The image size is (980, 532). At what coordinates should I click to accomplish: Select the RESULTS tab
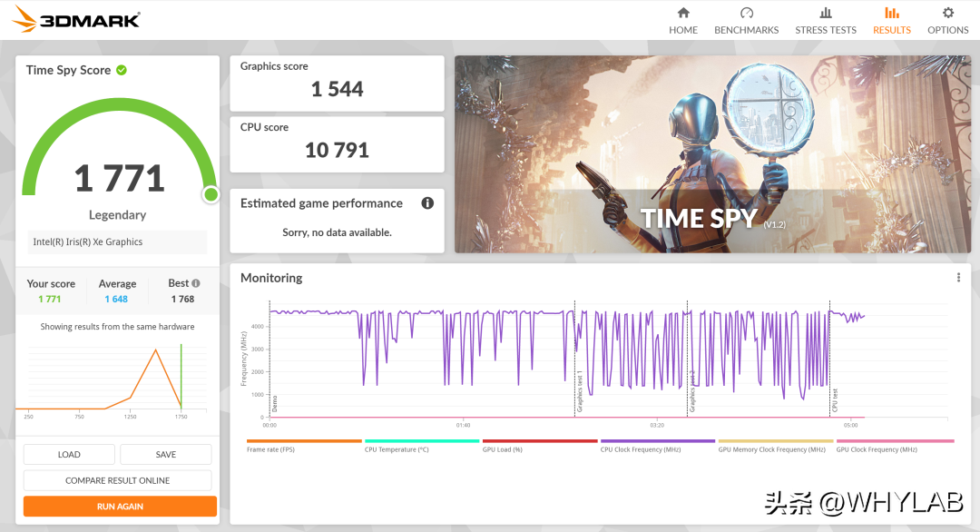click(x=892, y=20)
